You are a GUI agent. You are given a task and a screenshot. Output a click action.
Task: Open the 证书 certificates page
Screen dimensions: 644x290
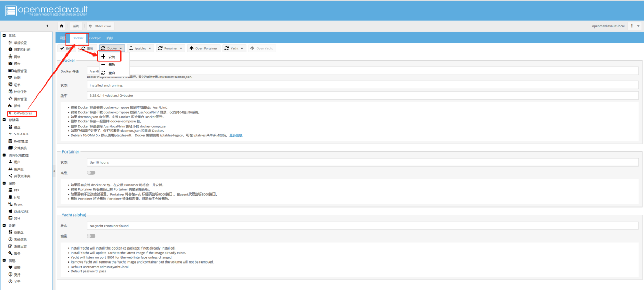pyautogui.click(x=17, y=85)
